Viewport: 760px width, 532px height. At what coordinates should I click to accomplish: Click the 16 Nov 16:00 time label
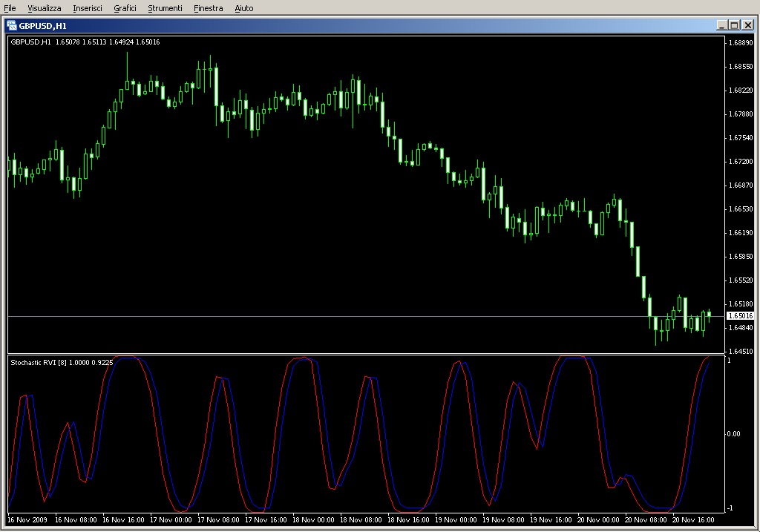click(x=123, y=520)
